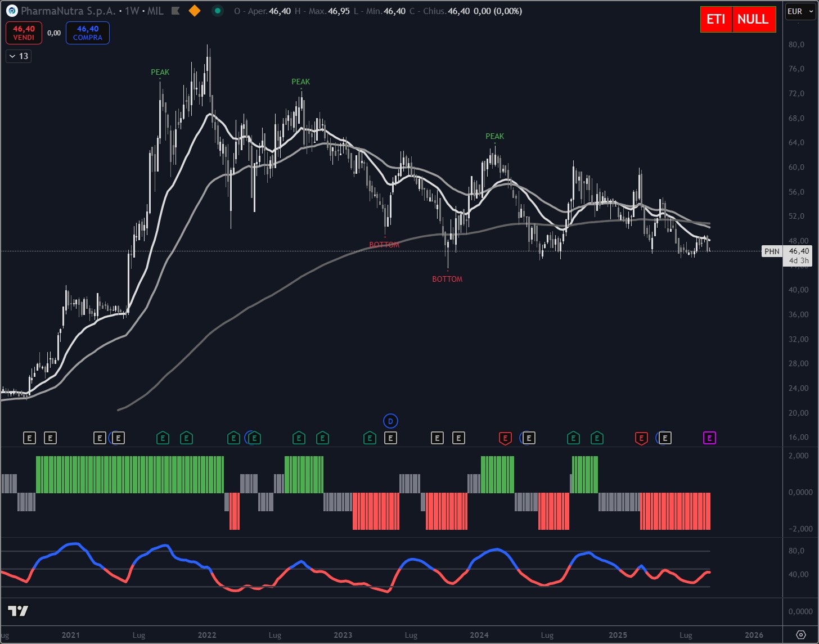Image resolution: width=819 pixels, height=644 pixels.
Task: Click the ETI red table cell
Action: [x=715, y=19]
